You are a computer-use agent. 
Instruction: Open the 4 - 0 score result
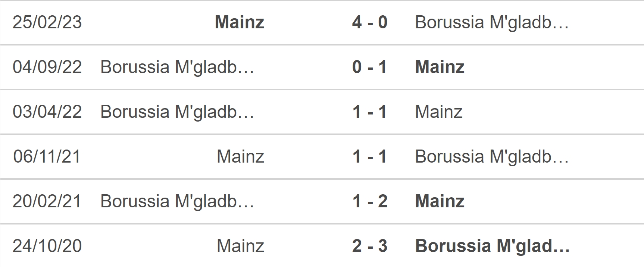(x=370, y=22)
